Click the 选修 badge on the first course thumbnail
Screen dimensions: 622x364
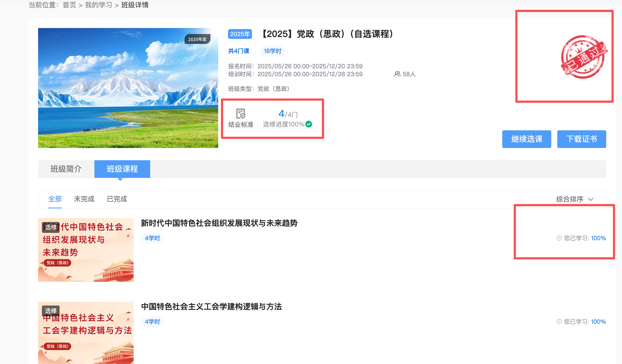51,227
